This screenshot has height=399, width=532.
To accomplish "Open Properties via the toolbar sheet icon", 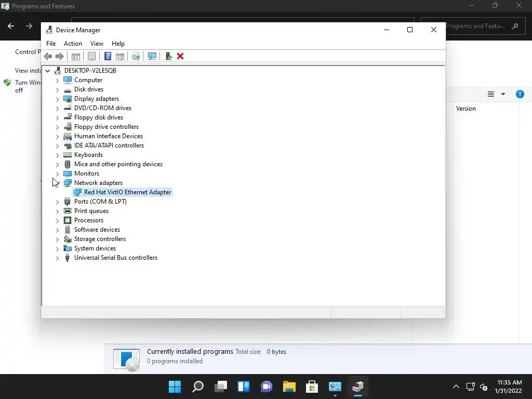I will [x=91, y=56].
